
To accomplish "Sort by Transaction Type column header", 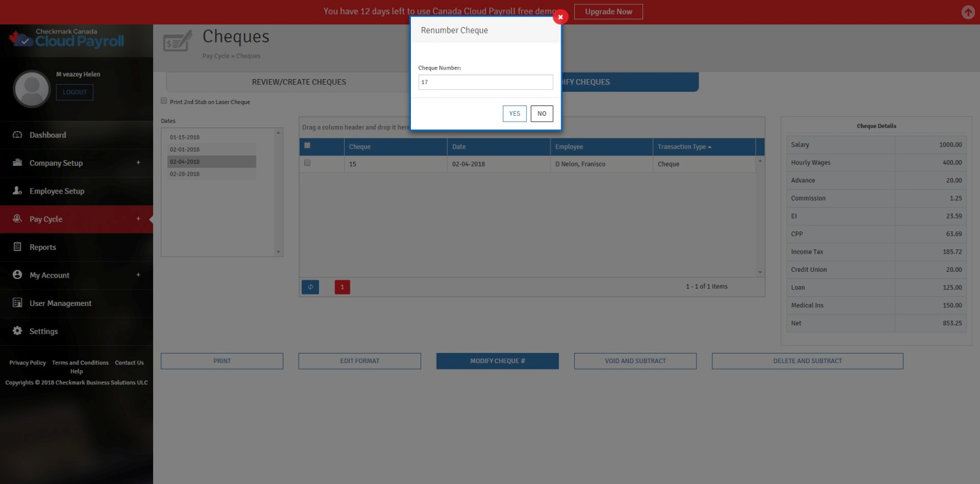I will click(682, 147).
